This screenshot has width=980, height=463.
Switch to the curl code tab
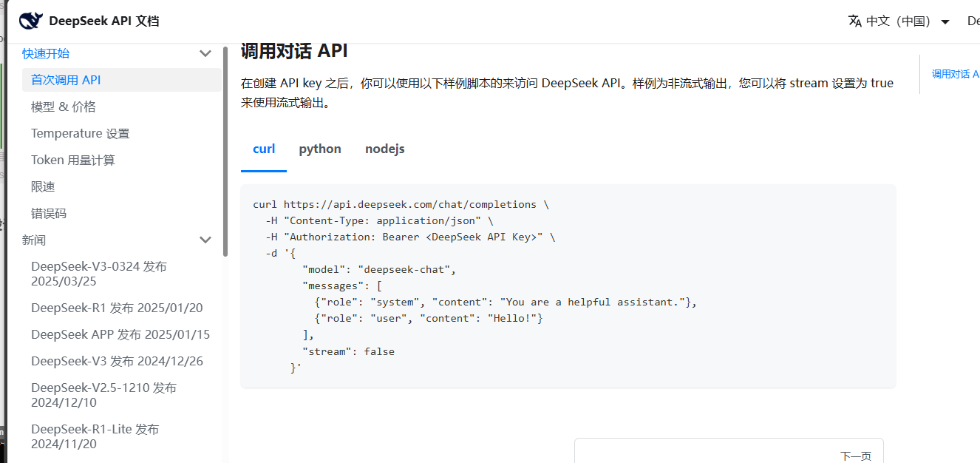click(x=264, y=149)
